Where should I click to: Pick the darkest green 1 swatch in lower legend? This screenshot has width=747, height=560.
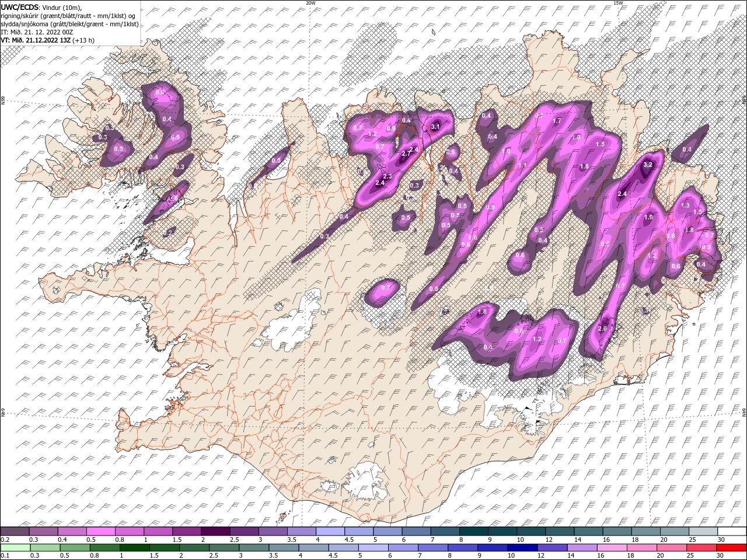click(135, 548)
